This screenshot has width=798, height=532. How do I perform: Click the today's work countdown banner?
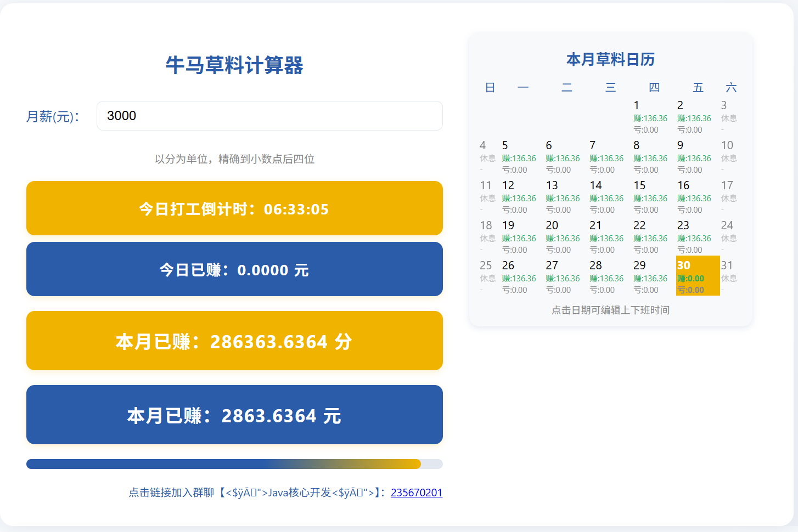point(234,208)
